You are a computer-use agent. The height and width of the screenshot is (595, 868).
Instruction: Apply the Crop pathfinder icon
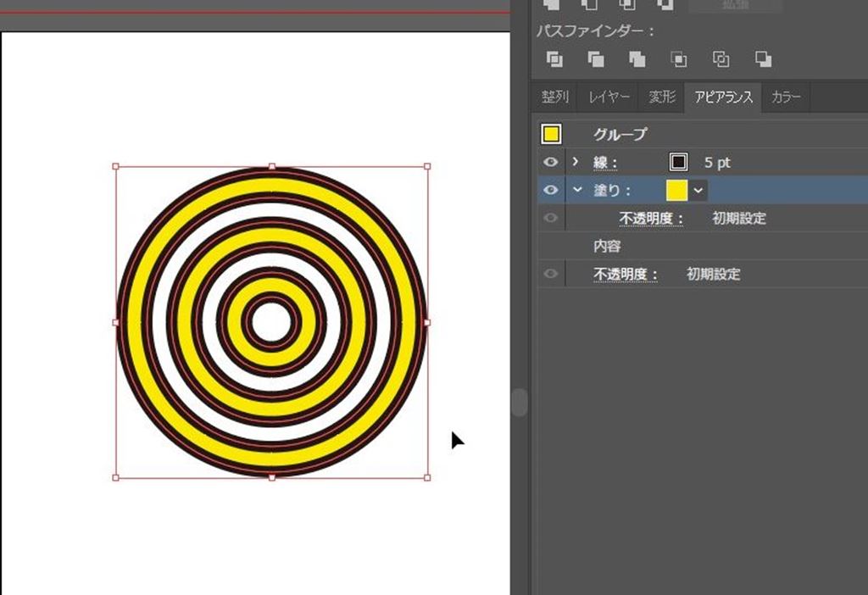point(679,59)
